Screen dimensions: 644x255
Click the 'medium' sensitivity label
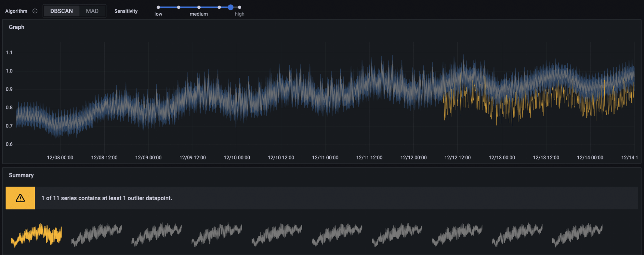point(198,14)
